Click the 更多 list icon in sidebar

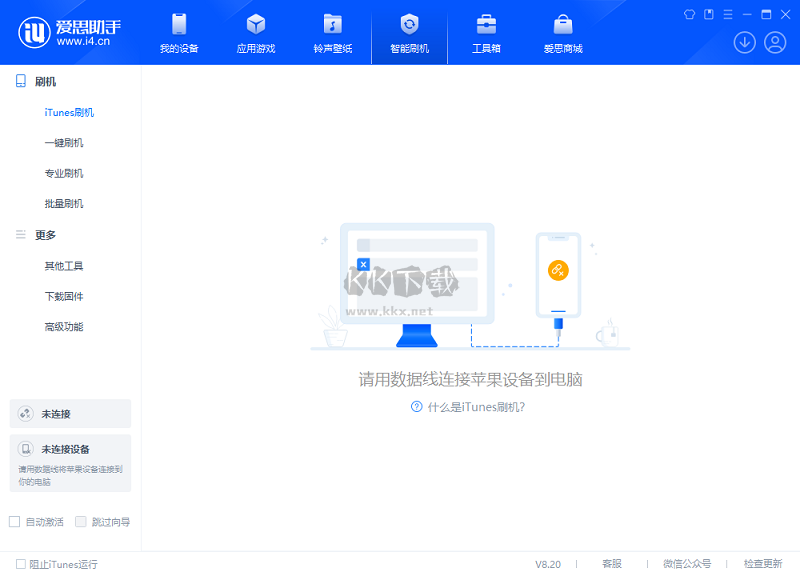click(20, 235)
